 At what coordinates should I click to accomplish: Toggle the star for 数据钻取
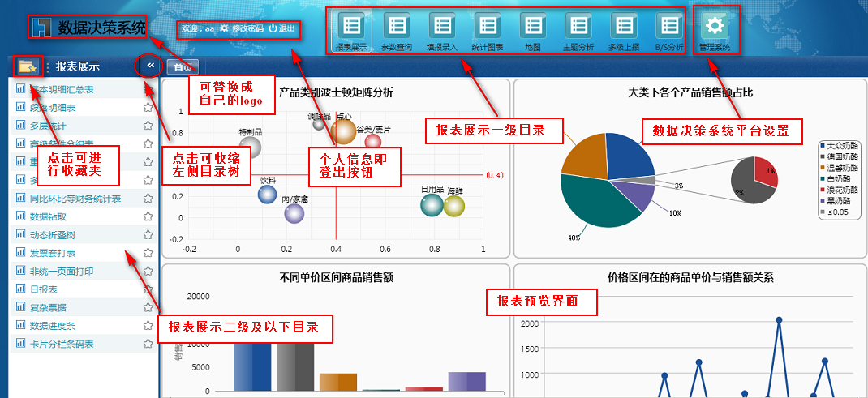click(148, 216)
